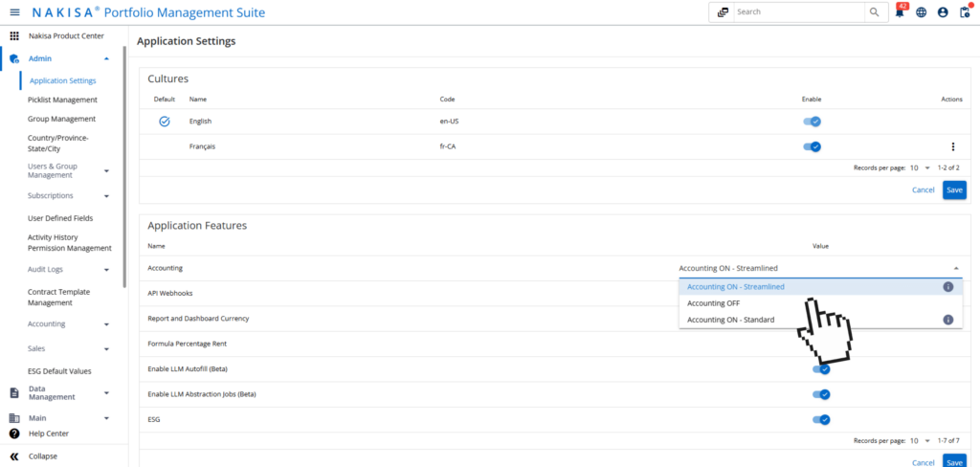The width and height of the screenshot is (980, 467).
Task: Click the clipboard tasks icon in header
Action: (965, 12)
